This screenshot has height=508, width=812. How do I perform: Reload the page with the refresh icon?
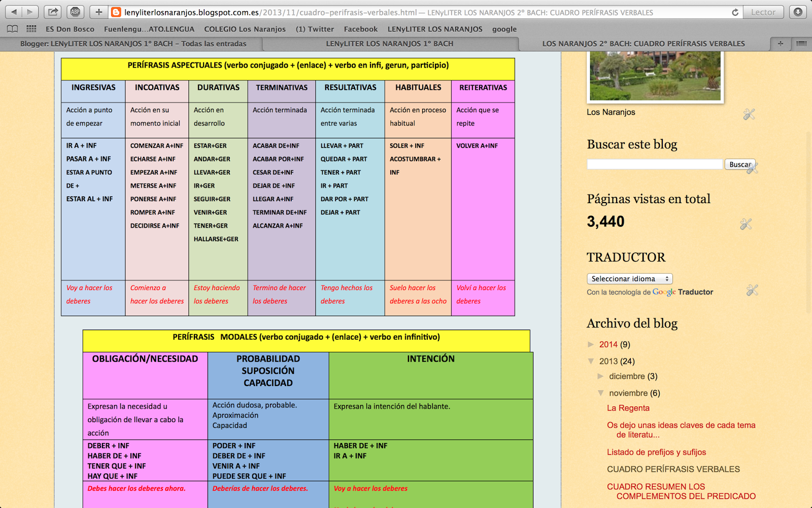(735, 12)
